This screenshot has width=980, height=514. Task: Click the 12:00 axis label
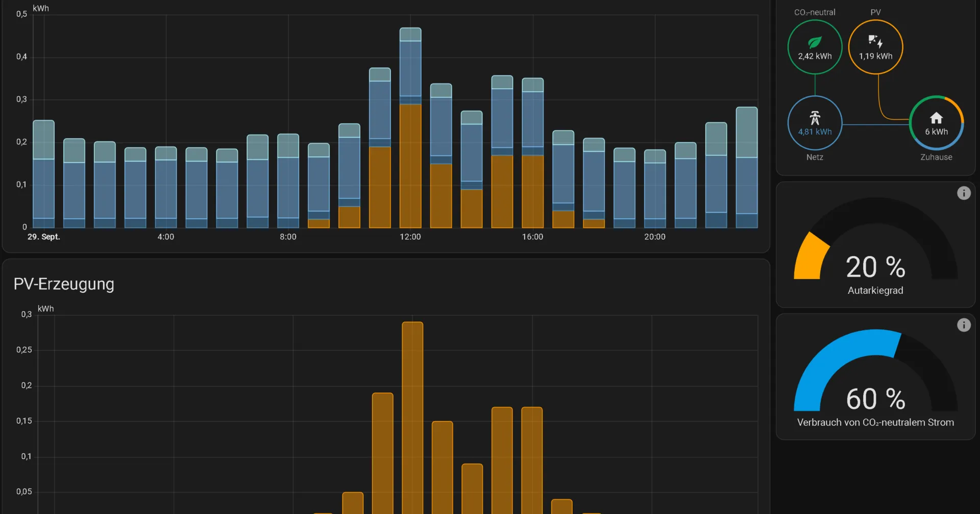pyautogui.click(x=410, y=237)
